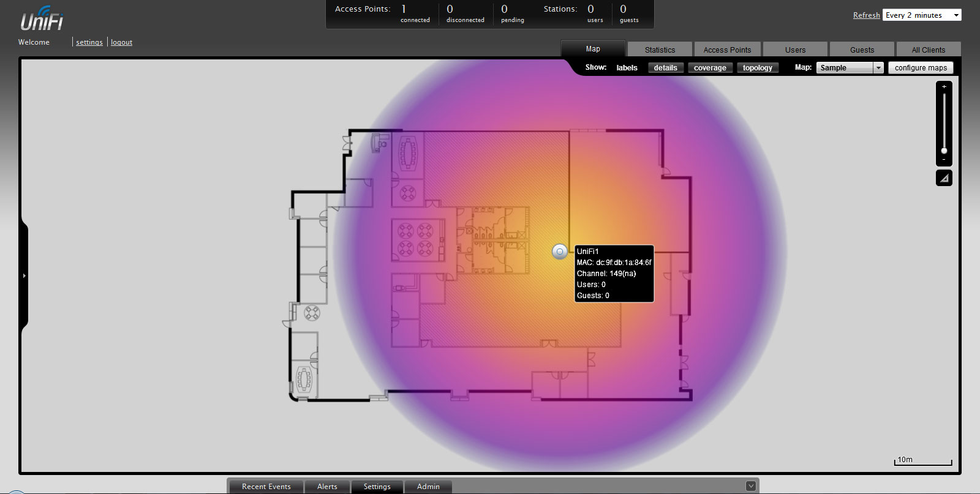
Task: Select the map scale ruler tool
Action: (944, 178)
